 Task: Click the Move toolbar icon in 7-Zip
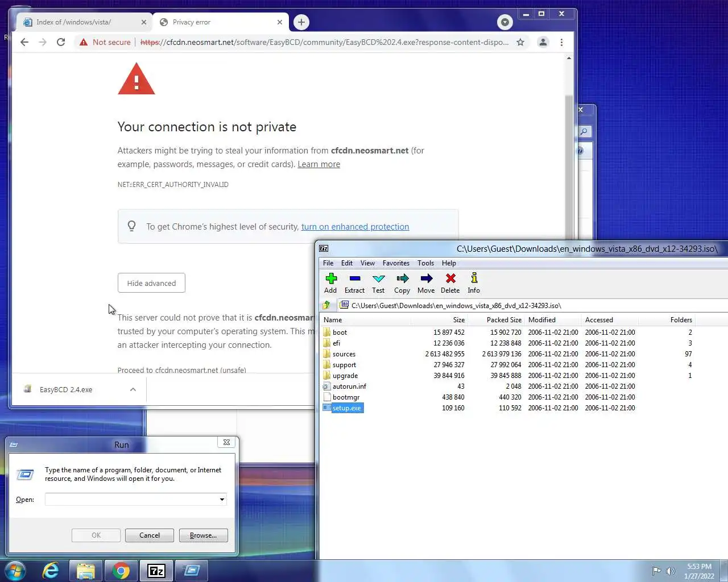[x=426, y=282]
